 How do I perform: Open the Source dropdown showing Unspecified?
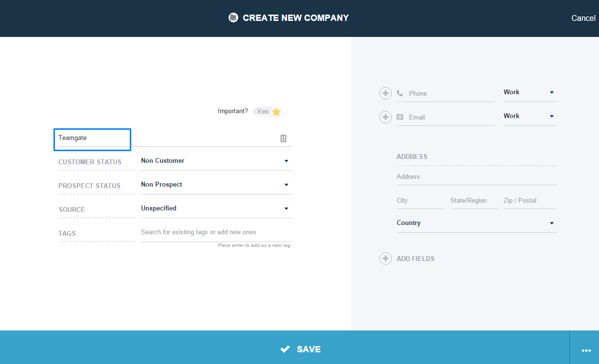[x=216, y=208]
